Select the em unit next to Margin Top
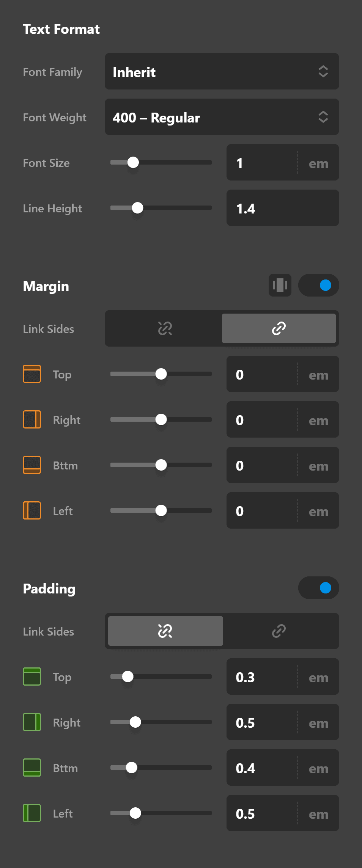Viewport: 362px width, 868px height. point(318,374)
